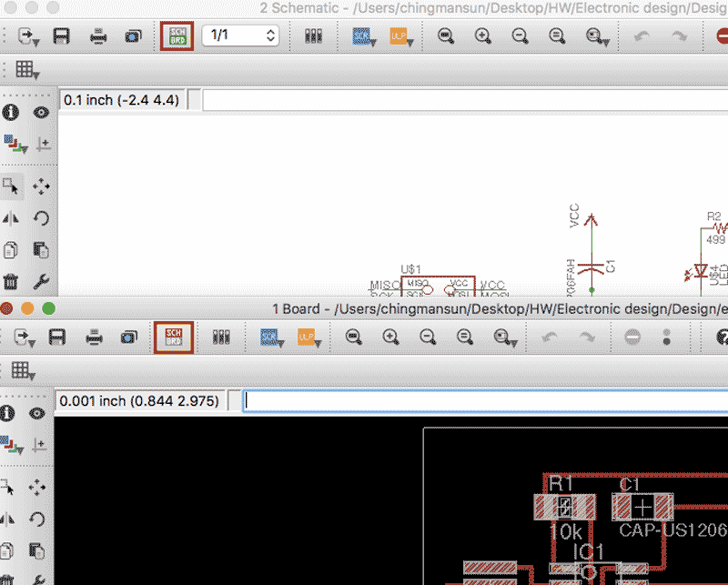Open library manager icon in Schematic toolbar
Viewport: 728px width, 585px height.
(x=313, y=35)
